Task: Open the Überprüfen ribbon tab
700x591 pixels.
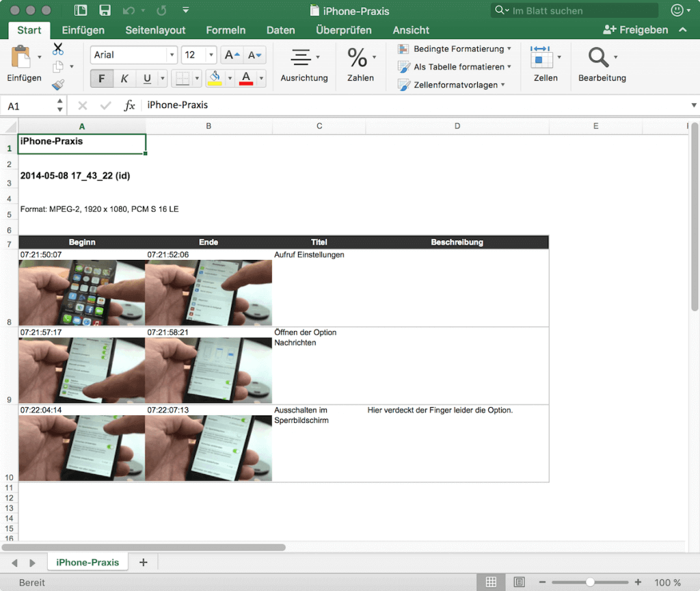Action: tap(344, 30)
